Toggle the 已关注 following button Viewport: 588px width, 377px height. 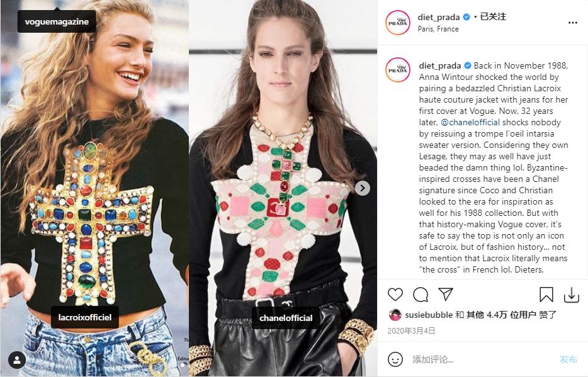(493, 17)
